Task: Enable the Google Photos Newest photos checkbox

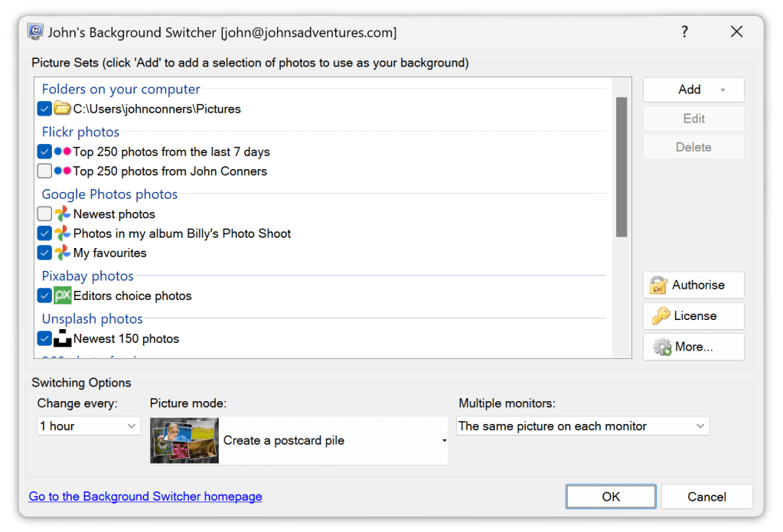Action: (x=44, y=214)
